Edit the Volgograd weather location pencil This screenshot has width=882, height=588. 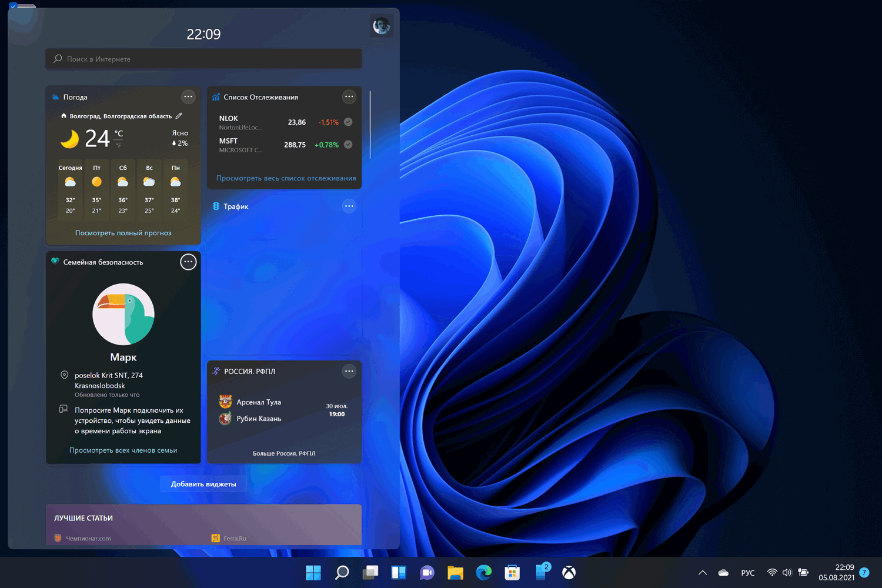pyautogui.click(x=179, y=116)
